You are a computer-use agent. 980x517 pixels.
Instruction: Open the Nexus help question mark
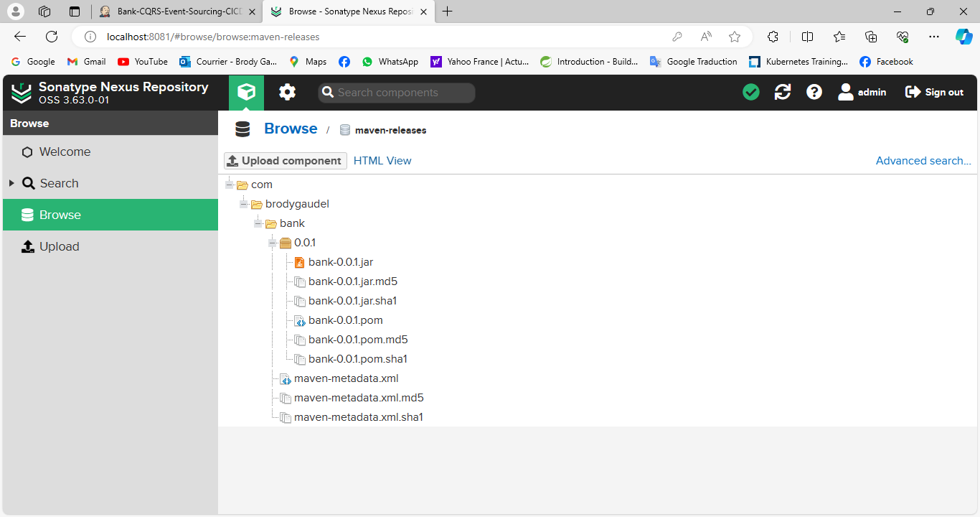pyautogui.click(x=814, y=92)
